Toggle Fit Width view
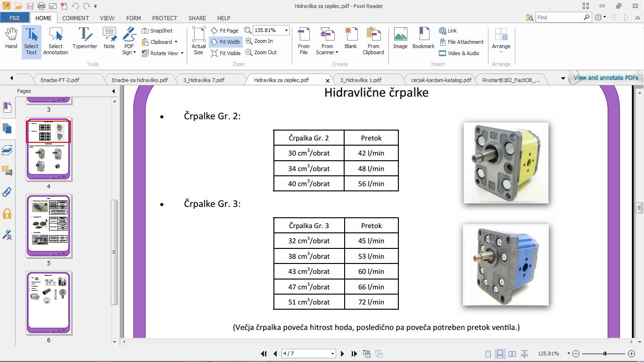 point(225,42)
